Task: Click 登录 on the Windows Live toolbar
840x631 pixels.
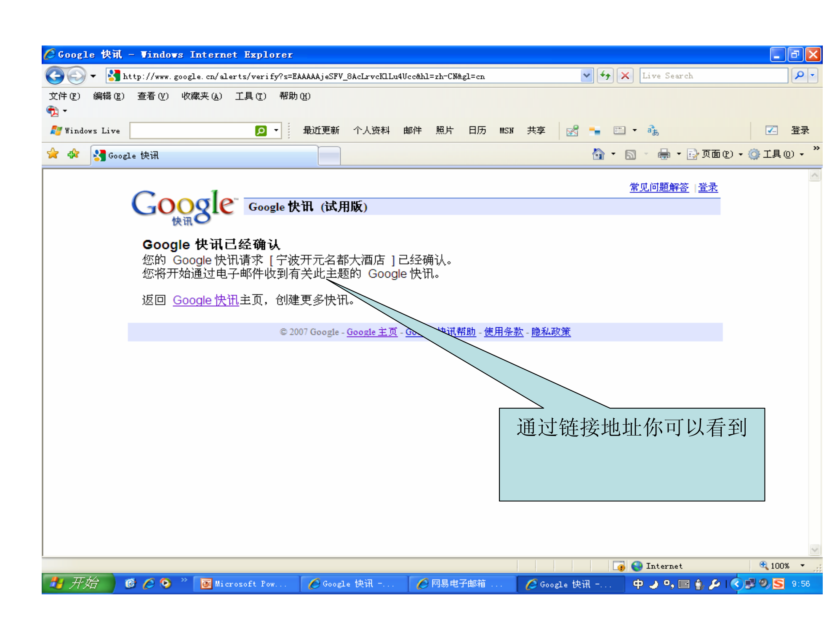Action: click(x=800, y=131)
